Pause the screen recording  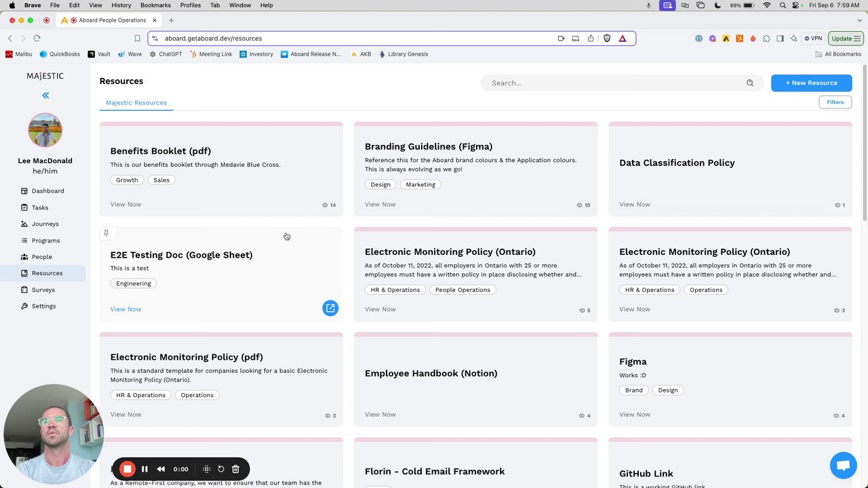pos(144,469)
